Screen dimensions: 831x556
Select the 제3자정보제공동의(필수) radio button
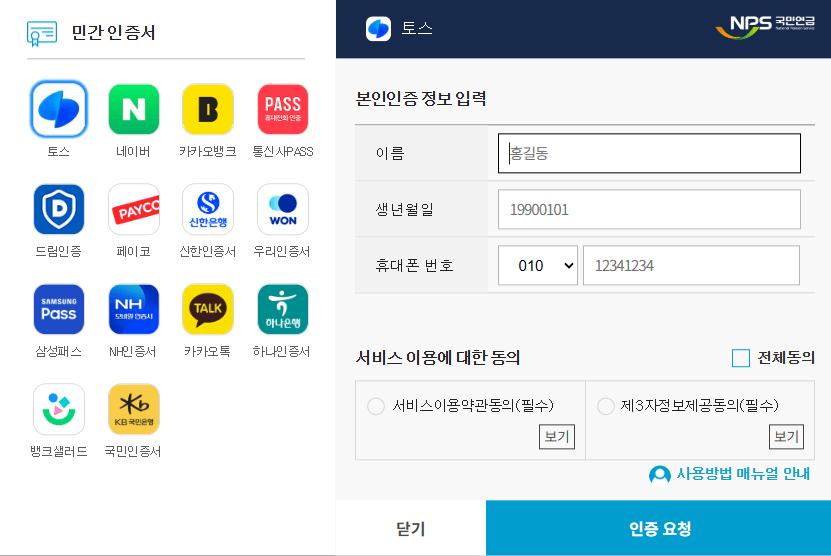point(605,407)
